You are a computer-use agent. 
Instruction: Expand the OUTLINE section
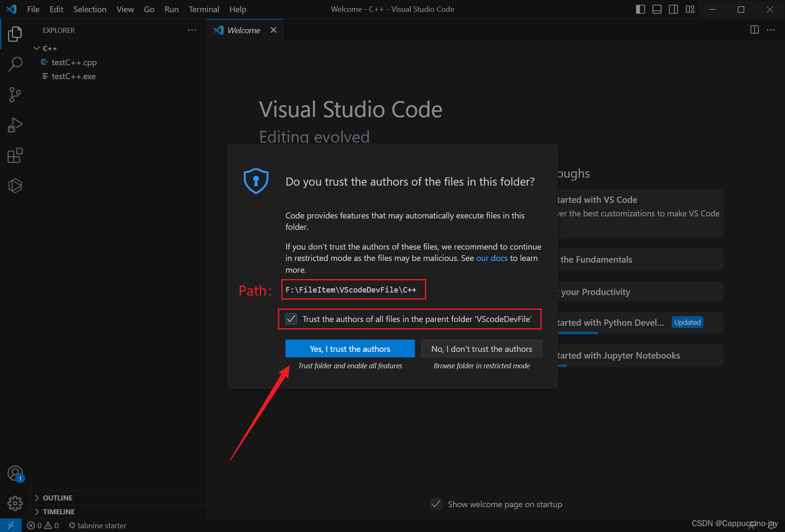tap(118, 498)
